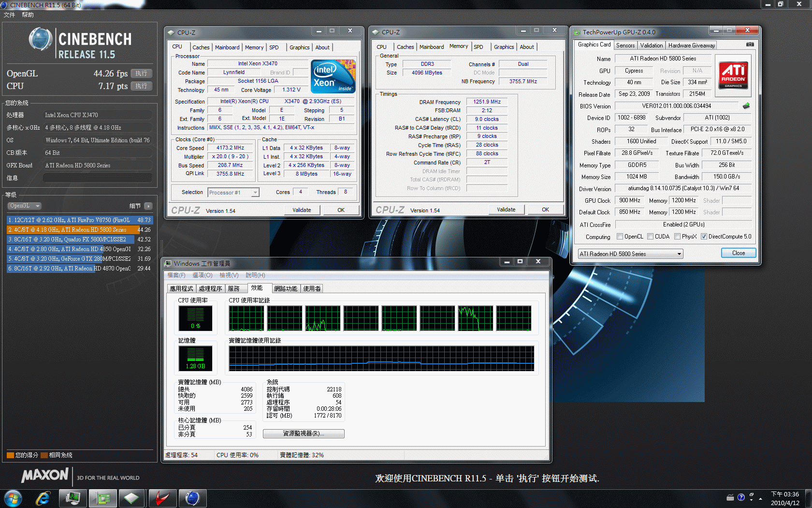Screen dimensions: 812x508
Task: Select ranking row '4C/8T @ 4.18 GHz' Radeon 5800
Action: click(79, 230)
